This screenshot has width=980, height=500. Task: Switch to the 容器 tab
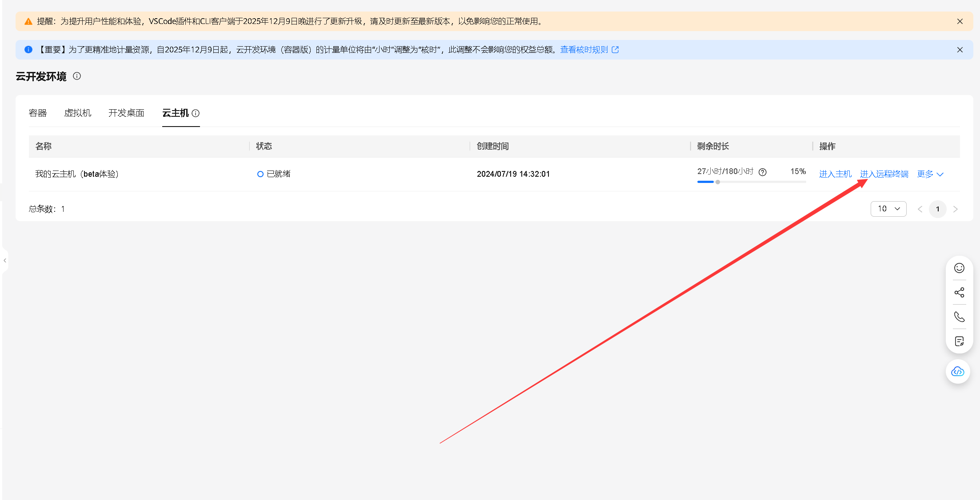38,113
